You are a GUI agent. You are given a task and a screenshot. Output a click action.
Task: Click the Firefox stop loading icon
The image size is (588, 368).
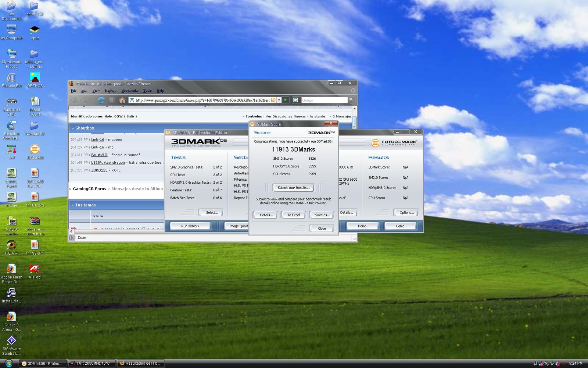(x=112, y=100)
